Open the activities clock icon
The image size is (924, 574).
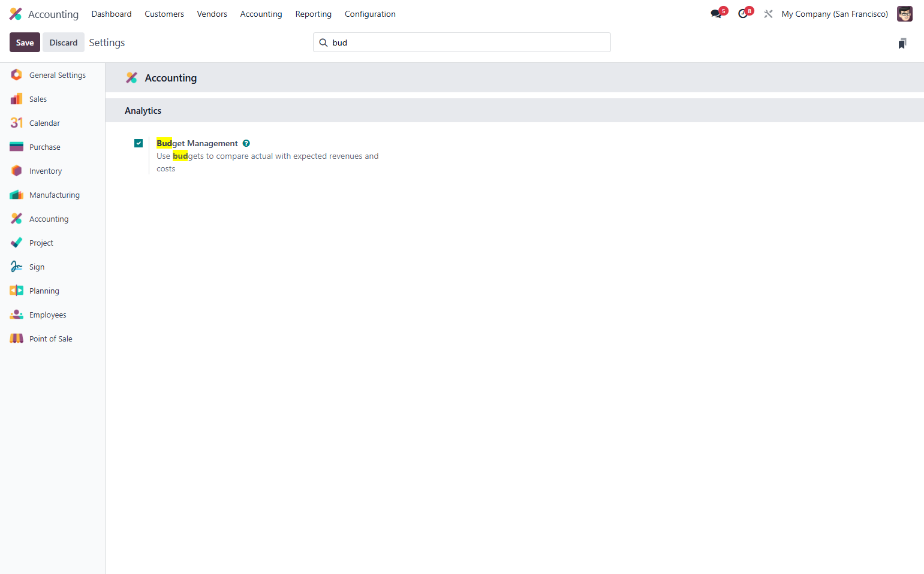743,14
